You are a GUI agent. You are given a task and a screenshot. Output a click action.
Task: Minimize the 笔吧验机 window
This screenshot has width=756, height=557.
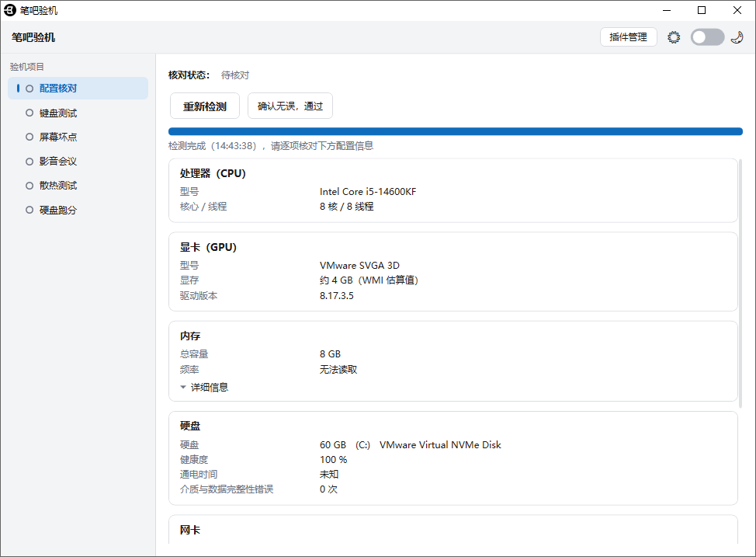(x=667, y=10)
